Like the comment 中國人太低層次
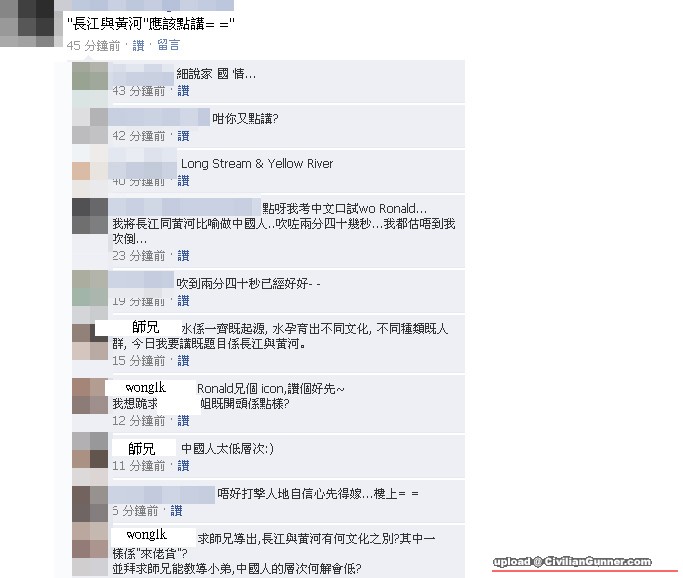683x578 pixels. (x=183, y=466)
